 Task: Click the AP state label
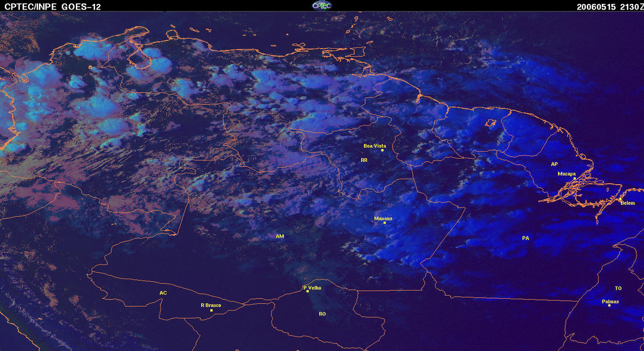(554, 164)
